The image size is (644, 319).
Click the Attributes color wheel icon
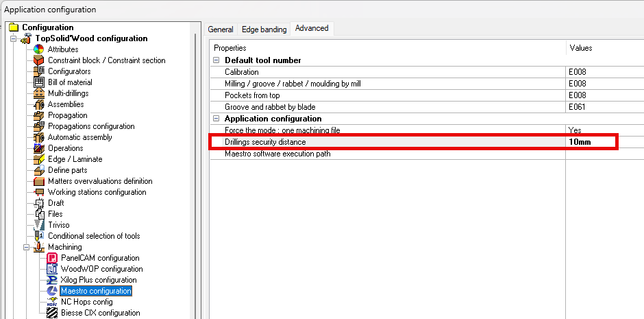pos(39,49)
